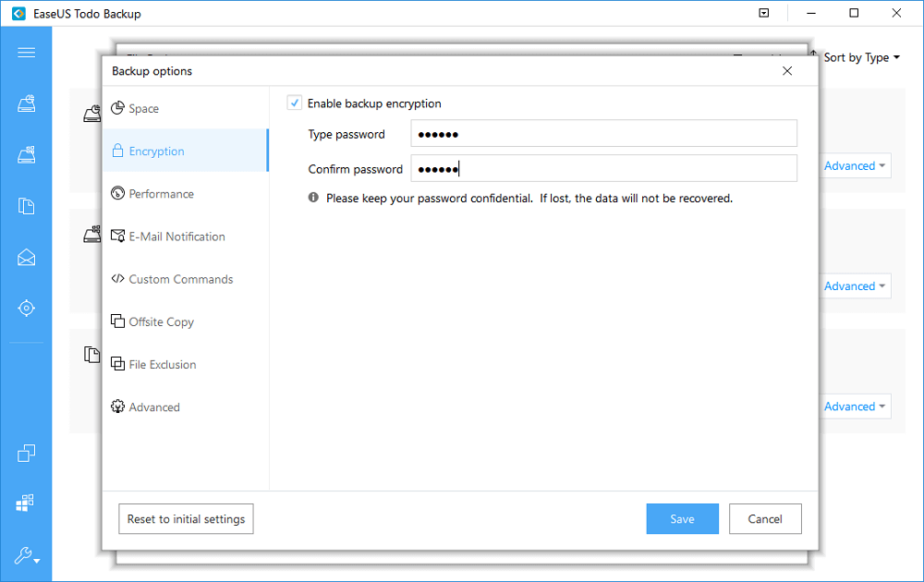Click Reset to initial settings
The image size is (924, 582).
tap(186, 519)
